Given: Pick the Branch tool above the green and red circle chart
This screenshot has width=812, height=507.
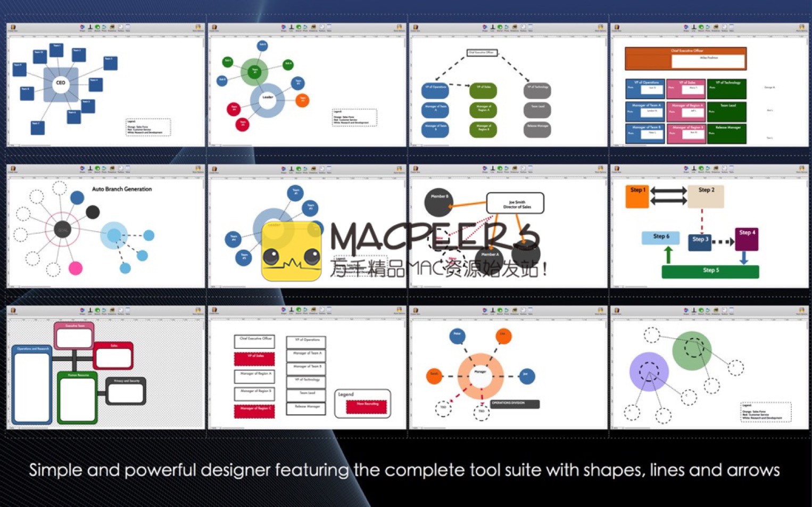Looking at the screenshot, I should (x=299, y=28).
